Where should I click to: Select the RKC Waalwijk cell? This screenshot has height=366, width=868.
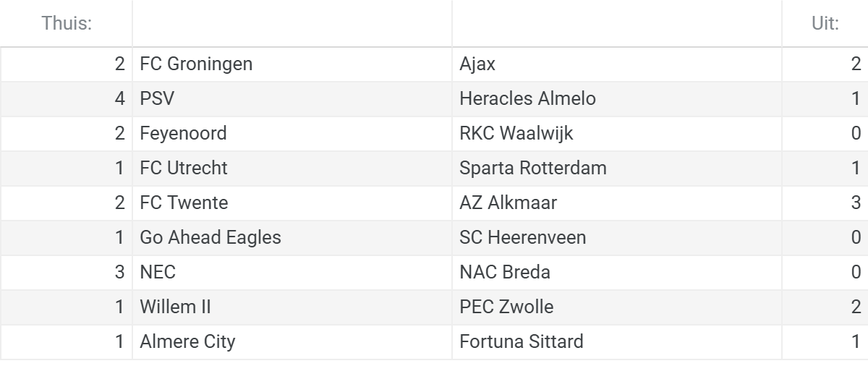617,134
